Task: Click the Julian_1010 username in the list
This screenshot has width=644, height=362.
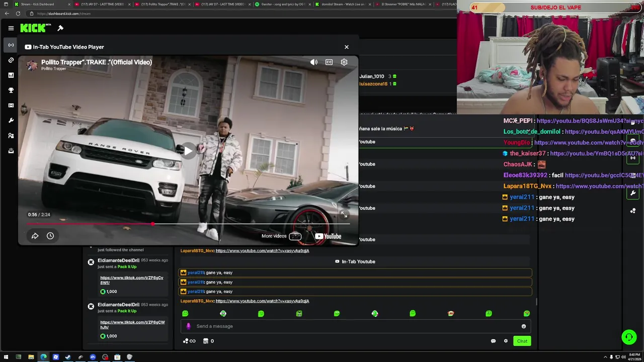Action: (x=372, y=76)
